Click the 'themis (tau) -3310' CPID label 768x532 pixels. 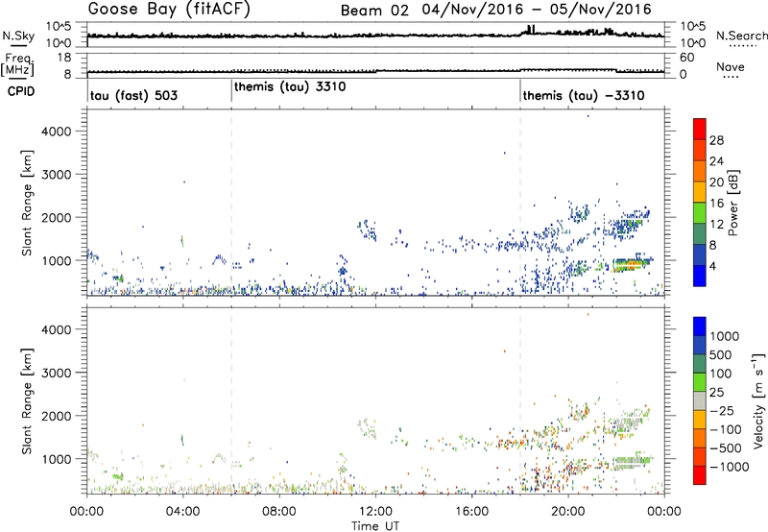(584, 95)
